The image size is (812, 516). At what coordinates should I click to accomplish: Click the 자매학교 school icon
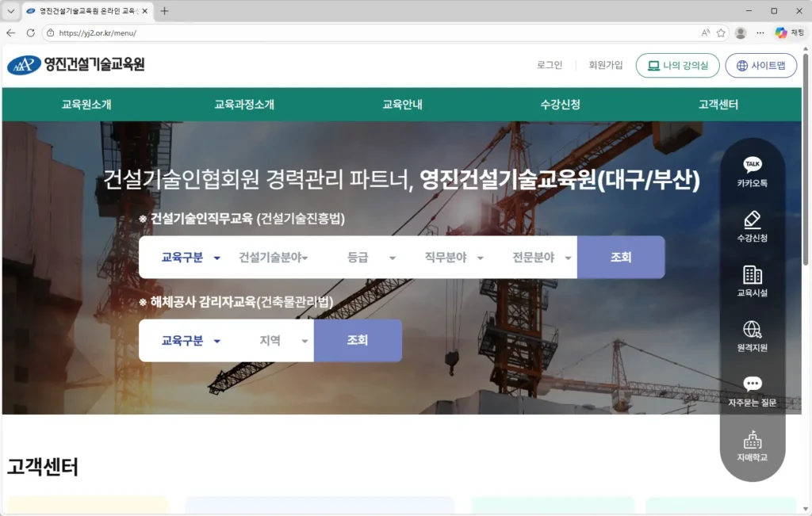click(x=752, y=440)
